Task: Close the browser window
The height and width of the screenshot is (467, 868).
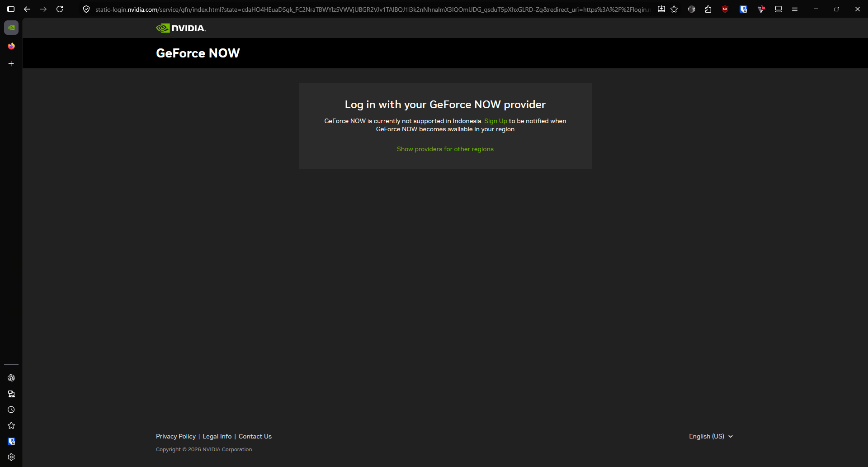Action: 858,9
